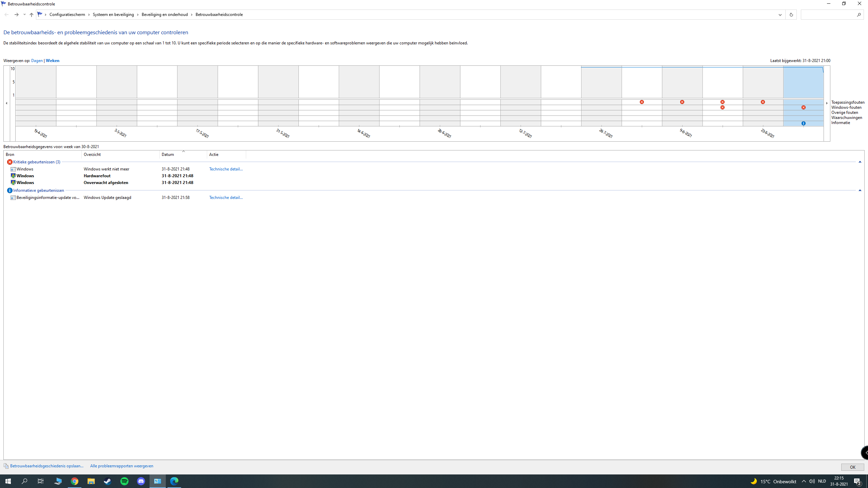Open Spotify from the taskbar
The image size is (868, 488).
[x=124, y=481]
